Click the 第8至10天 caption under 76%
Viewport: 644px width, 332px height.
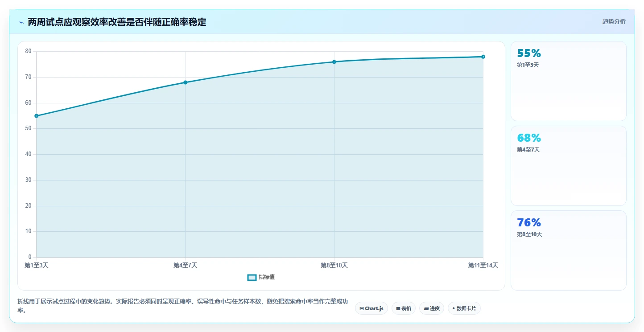tap(529, 234)
